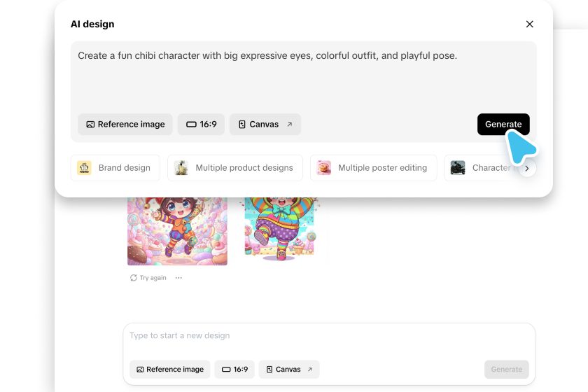Open the chibi candy-land image on left

(x=177, y=231)
